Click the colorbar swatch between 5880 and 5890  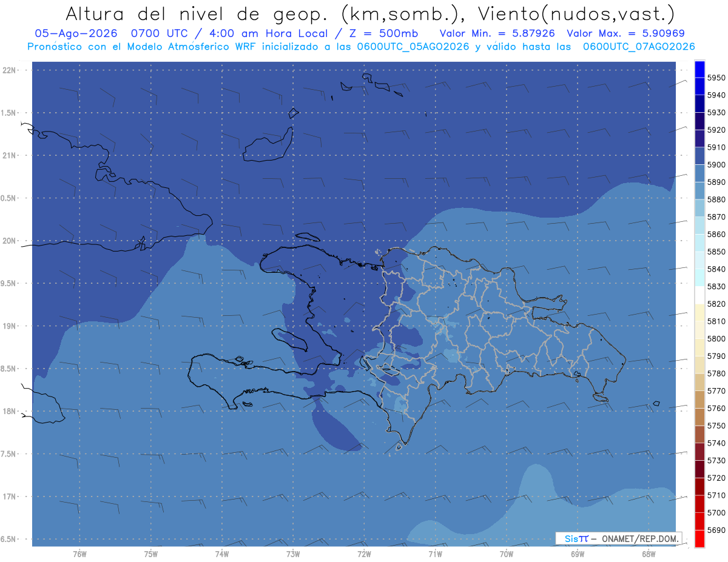click(699, 190)
